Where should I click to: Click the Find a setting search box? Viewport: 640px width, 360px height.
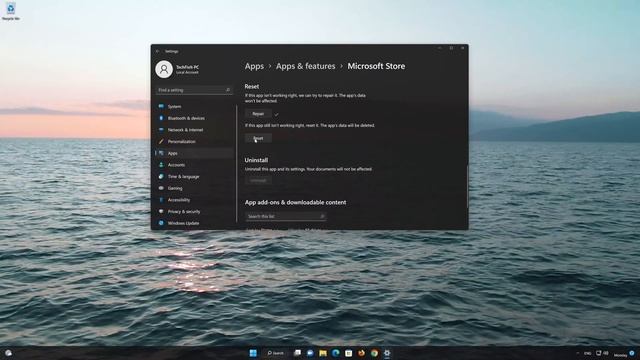[194, 90]
